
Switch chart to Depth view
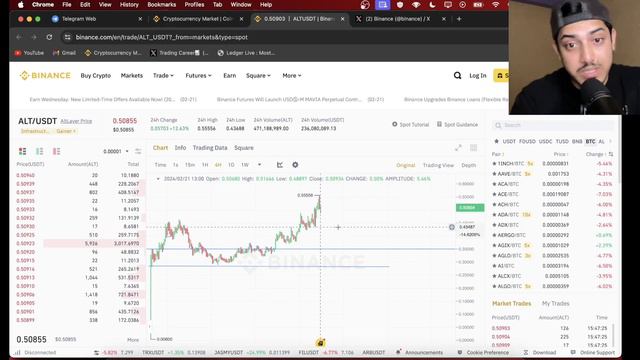click(469, 165)
